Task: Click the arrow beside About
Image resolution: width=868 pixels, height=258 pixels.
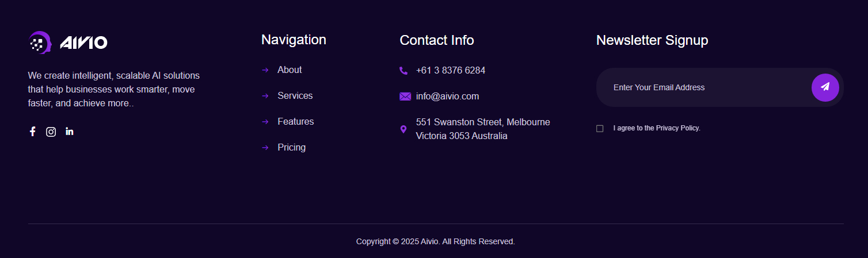Action: pos(265,70)
